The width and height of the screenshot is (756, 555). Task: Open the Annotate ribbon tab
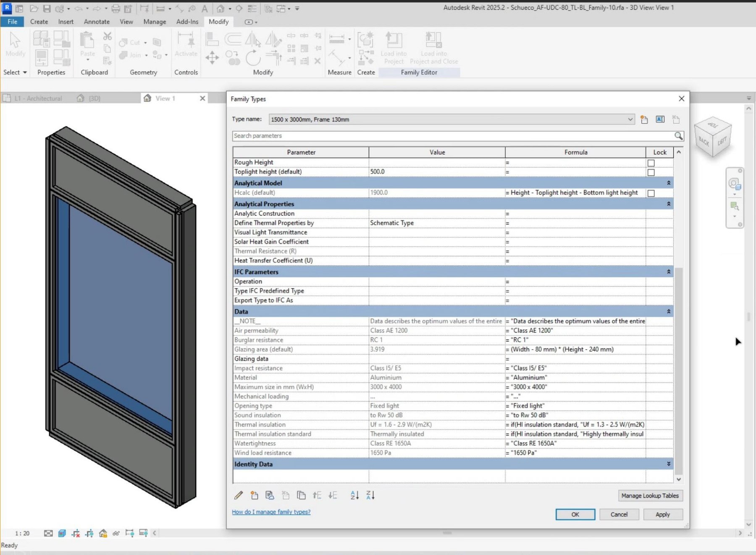(x=97, y=21)
